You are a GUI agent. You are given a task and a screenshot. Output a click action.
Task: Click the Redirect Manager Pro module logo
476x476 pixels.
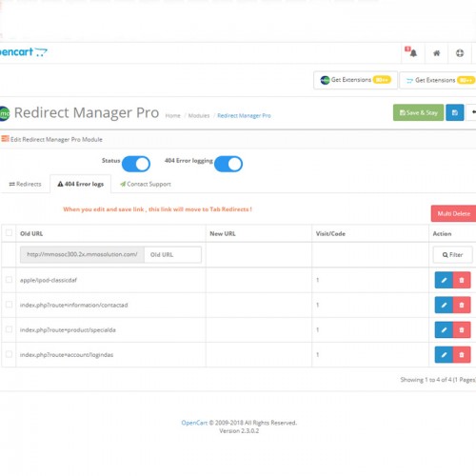click(5, 113)
